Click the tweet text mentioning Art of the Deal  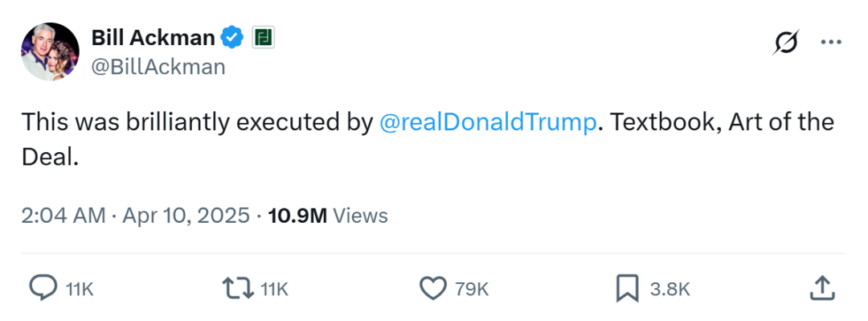coord(428,139)
